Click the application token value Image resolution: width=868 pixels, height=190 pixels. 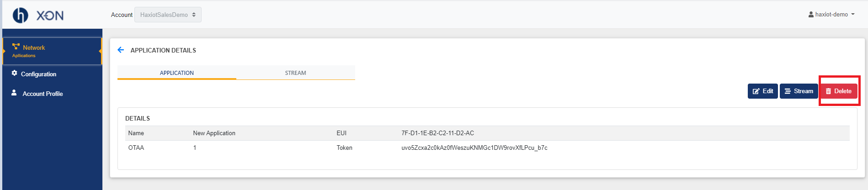(x=474, y=148)
